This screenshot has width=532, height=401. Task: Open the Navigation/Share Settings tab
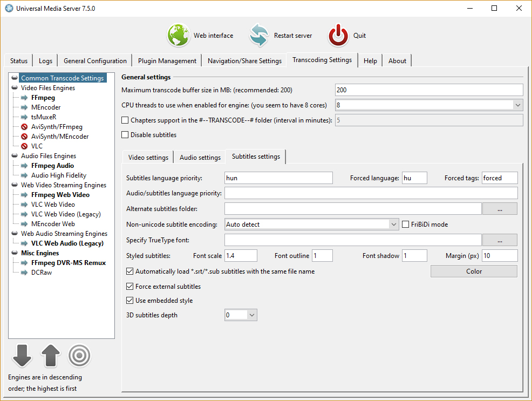click(x=244, y=61)
